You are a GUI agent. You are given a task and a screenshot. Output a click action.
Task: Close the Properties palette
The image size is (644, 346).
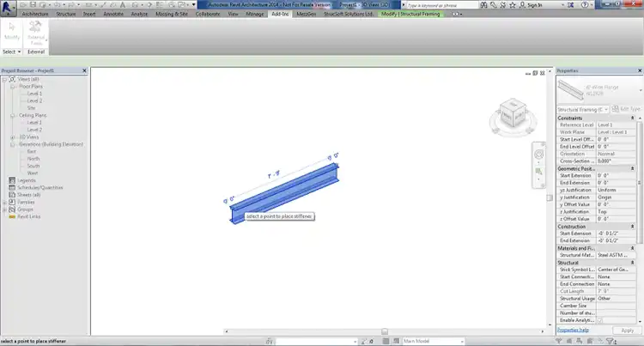click(640, 70)
